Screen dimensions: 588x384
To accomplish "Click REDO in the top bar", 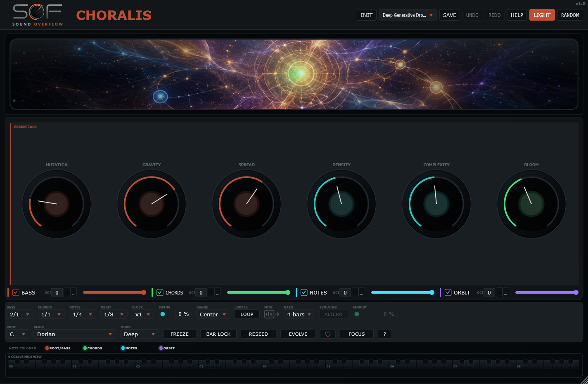I will point(495,15).
